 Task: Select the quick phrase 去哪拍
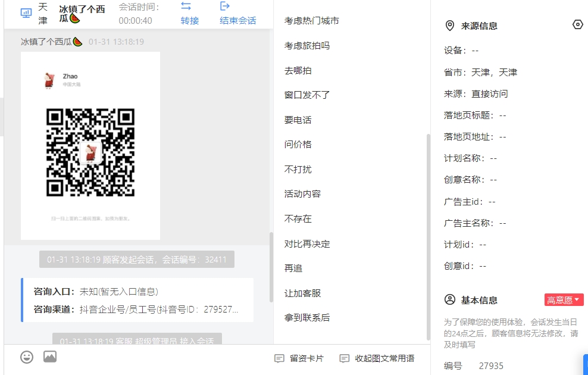(x=298, y=70)
